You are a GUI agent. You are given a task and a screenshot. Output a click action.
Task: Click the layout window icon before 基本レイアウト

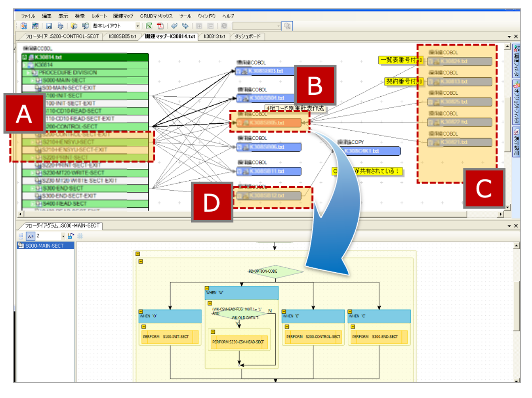85,26
